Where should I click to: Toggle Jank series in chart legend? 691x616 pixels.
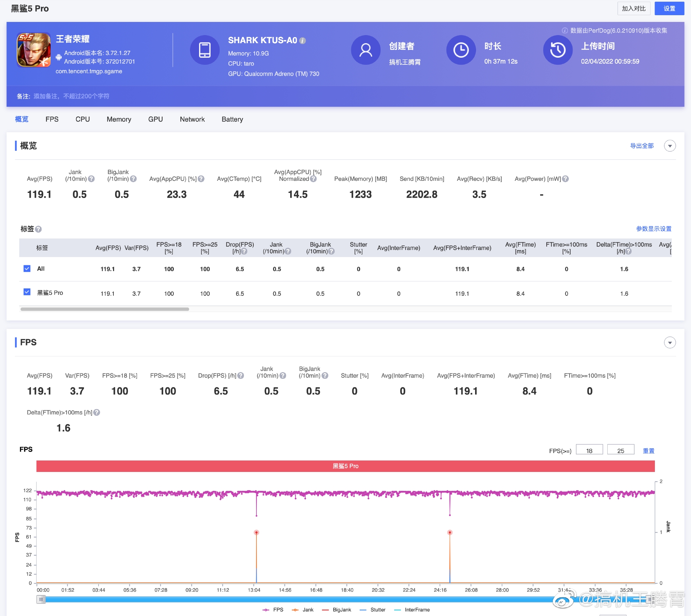click(303, 610)
